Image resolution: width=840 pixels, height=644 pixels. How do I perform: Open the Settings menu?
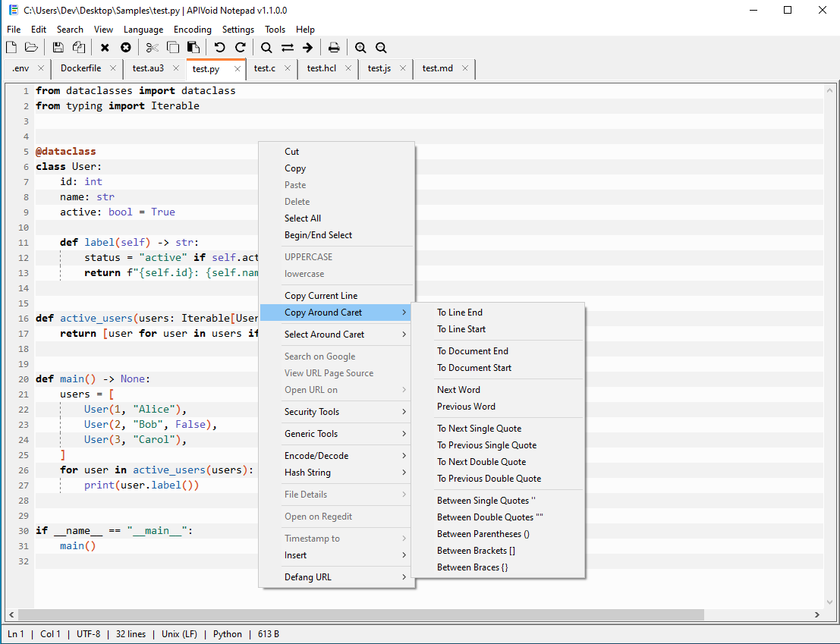(x=238, y=30)
